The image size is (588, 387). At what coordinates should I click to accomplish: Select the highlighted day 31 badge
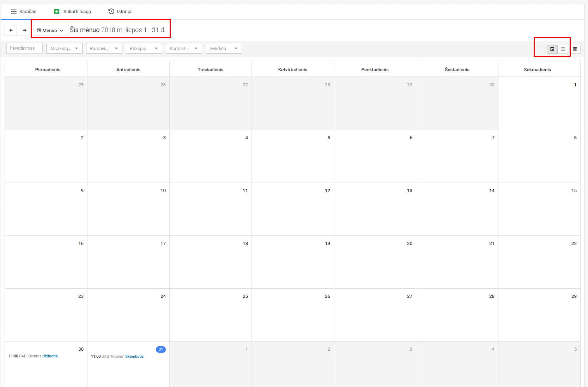160,349
